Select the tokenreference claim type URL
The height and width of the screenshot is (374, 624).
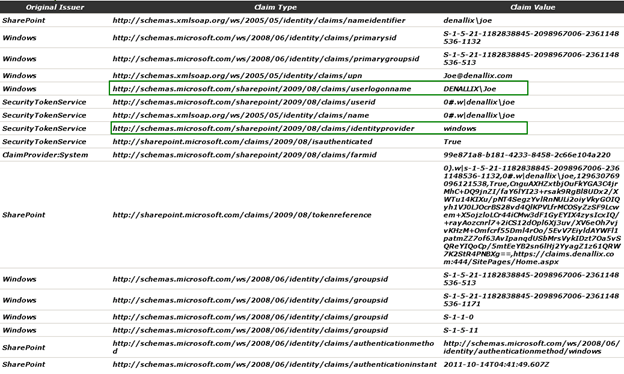point(242,215)
